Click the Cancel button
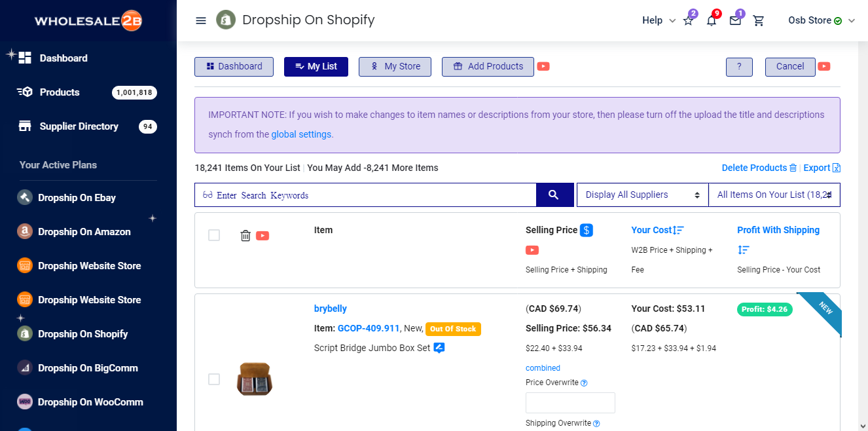868x431 pixels. (790, 67)
